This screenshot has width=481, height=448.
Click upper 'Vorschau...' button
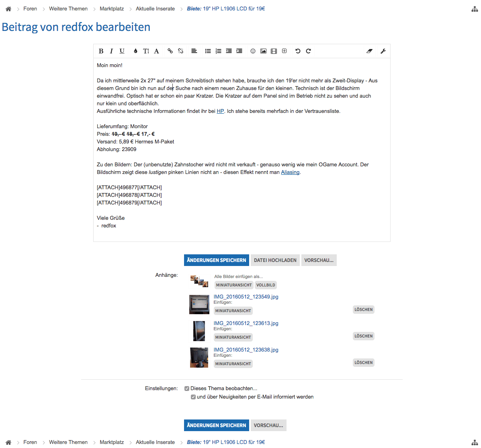coord(319,260)
